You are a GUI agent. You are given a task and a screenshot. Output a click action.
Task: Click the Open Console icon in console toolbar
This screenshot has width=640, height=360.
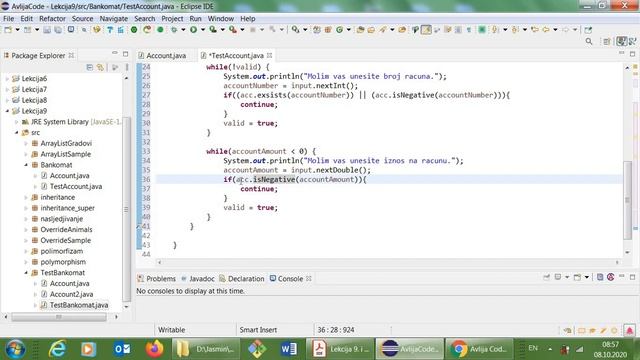tap(577, 277)
